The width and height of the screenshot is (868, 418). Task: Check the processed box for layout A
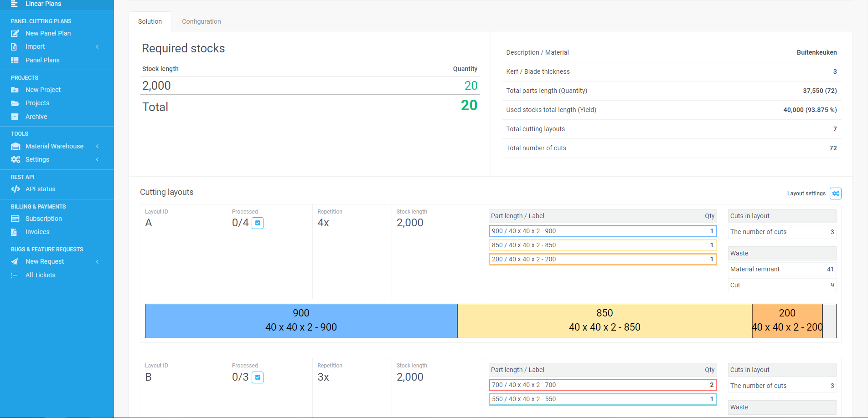(258, 223)
